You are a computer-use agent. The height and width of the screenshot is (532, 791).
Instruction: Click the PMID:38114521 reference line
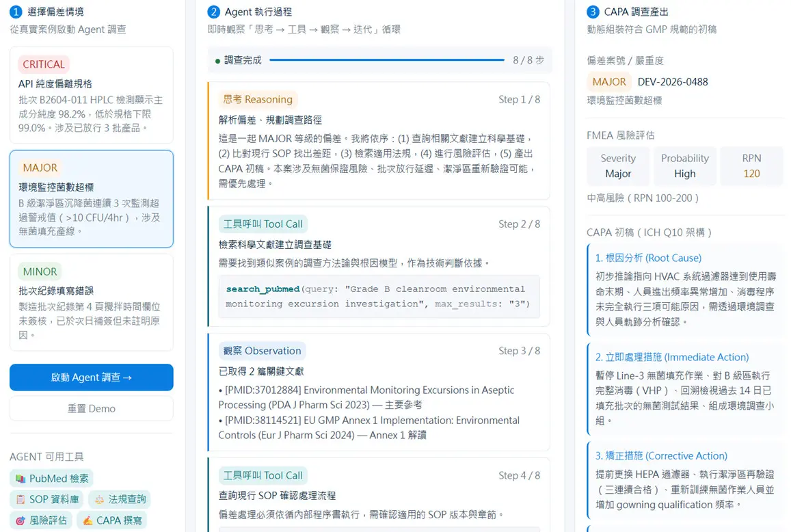click(368, 427)
